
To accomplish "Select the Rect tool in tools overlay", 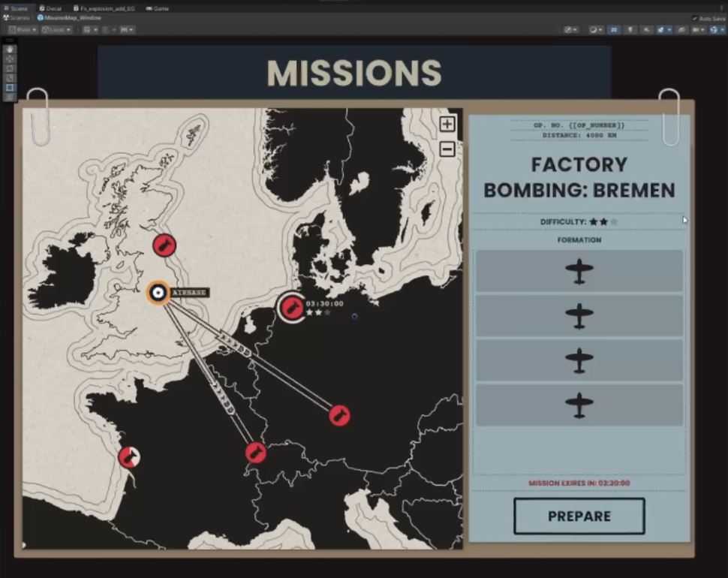I will click(x=10, y=88).
